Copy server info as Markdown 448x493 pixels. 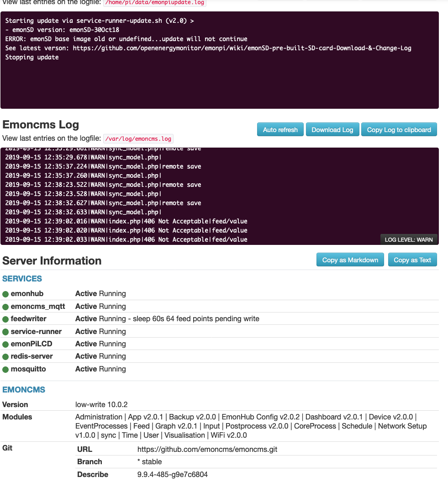click(x=350, y=260)
